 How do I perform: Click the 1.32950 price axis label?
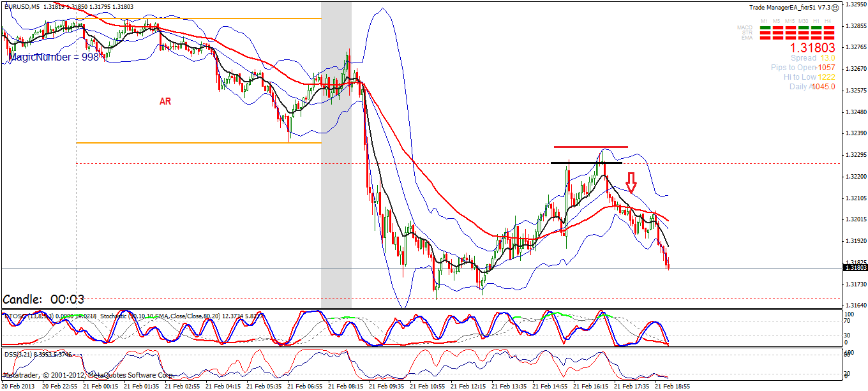(855, 4)
